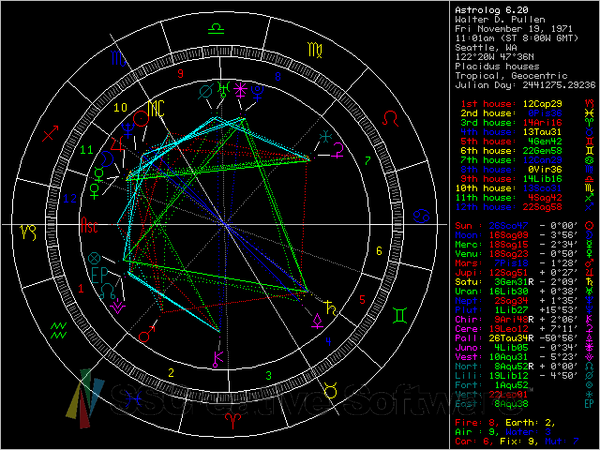Select the Vesta glyph inside the chart wheel

point(117,307)
